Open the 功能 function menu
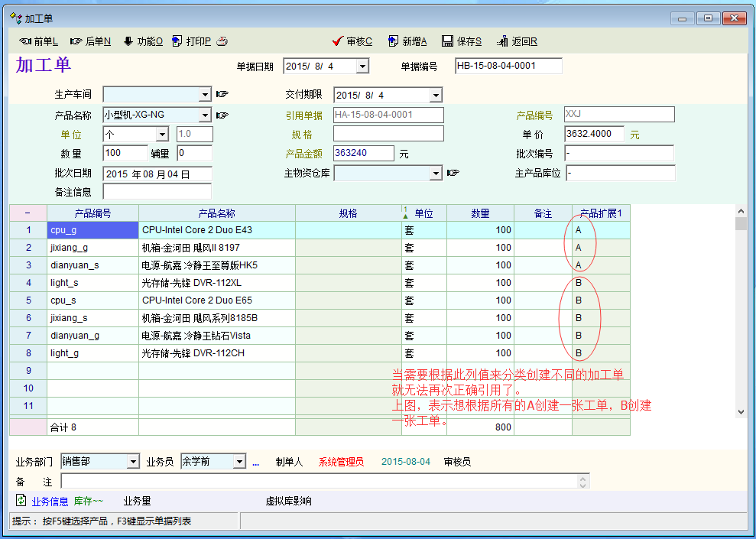Image resolution: width=756 pixels, height=539 pixels. pos(142,41)
